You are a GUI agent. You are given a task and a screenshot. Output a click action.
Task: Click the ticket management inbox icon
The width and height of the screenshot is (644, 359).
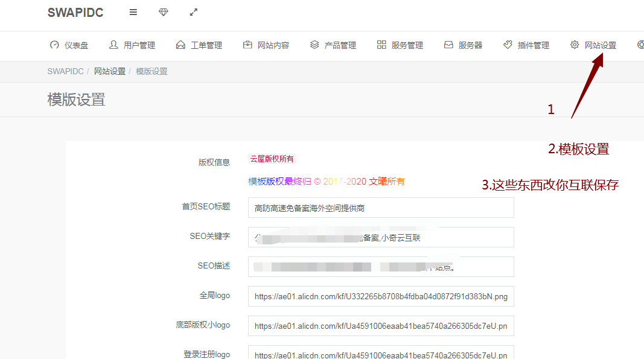pyautogui.click(x=180, y=45)
